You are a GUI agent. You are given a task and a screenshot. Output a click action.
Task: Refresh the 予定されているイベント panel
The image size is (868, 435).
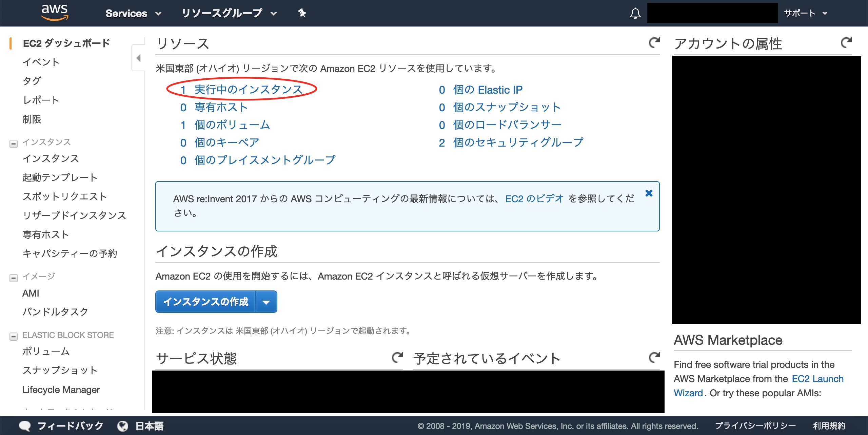coord(654,357)
